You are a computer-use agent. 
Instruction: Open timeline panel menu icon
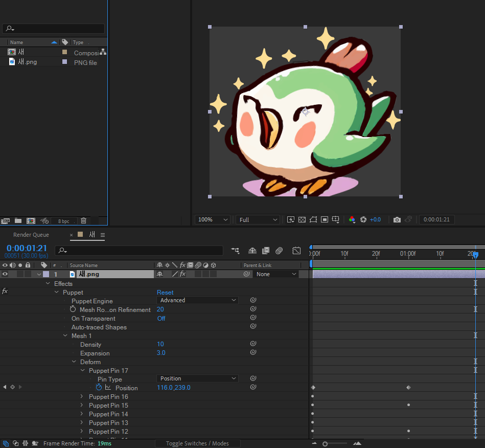point(103,235)
